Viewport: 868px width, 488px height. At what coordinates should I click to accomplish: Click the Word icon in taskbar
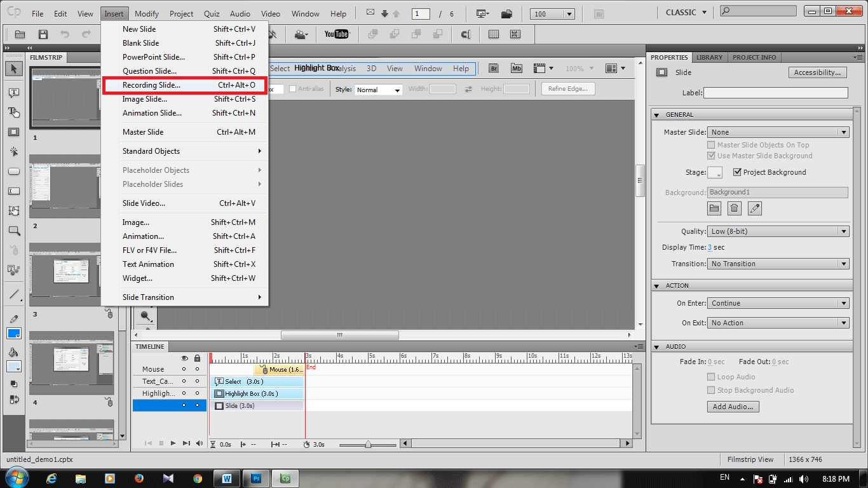pos(227,478)
